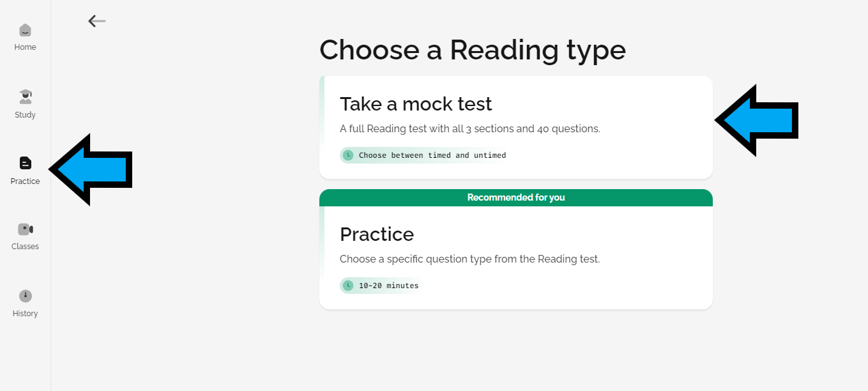This screenshot has height=391, width=868.
Task: Open Study via graduation cap icon
Action: [x=25, y=96]
